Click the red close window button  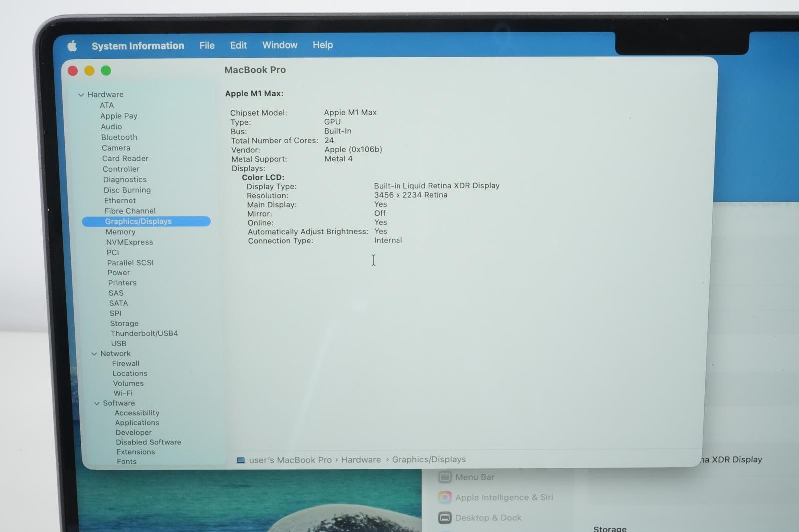(x=73, y=71)
